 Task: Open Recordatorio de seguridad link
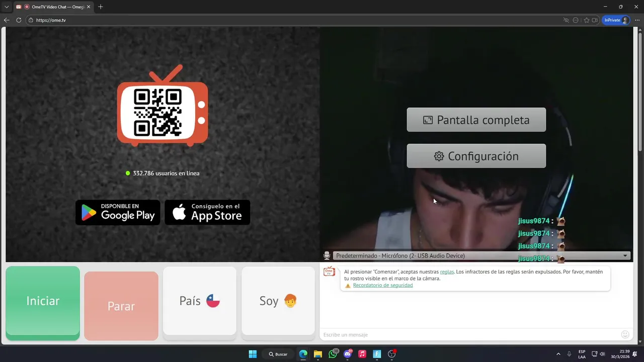click(x=383, y=285)
